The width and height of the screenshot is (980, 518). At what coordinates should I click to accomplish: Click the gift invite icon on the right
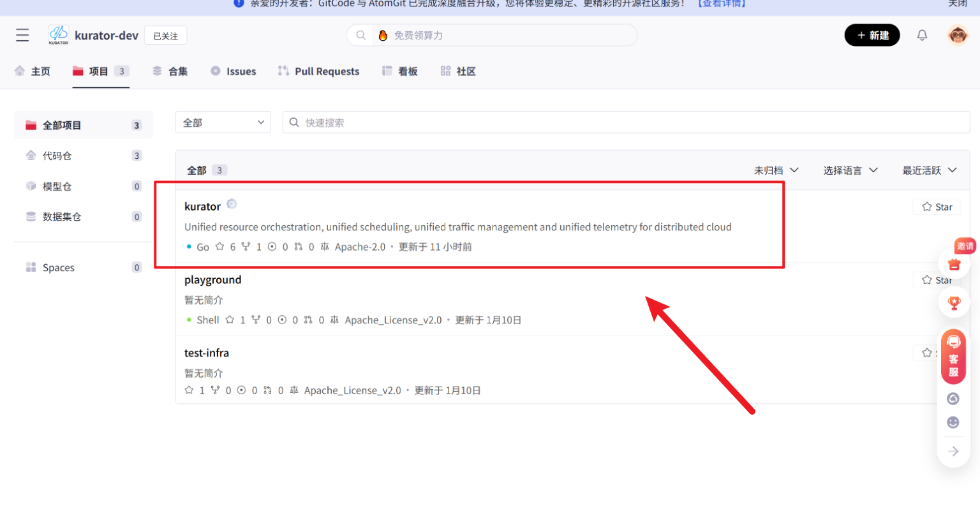tap(954, 263)
